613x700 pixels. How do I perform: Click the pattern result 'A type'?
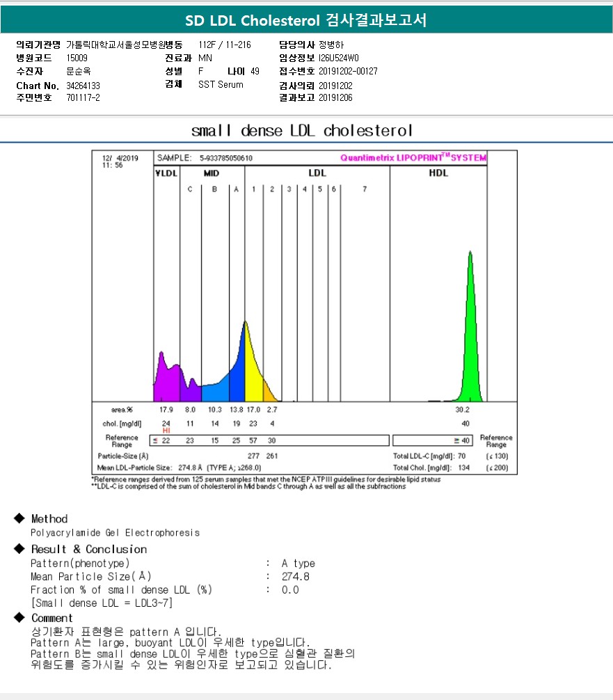tap(298, 564)
